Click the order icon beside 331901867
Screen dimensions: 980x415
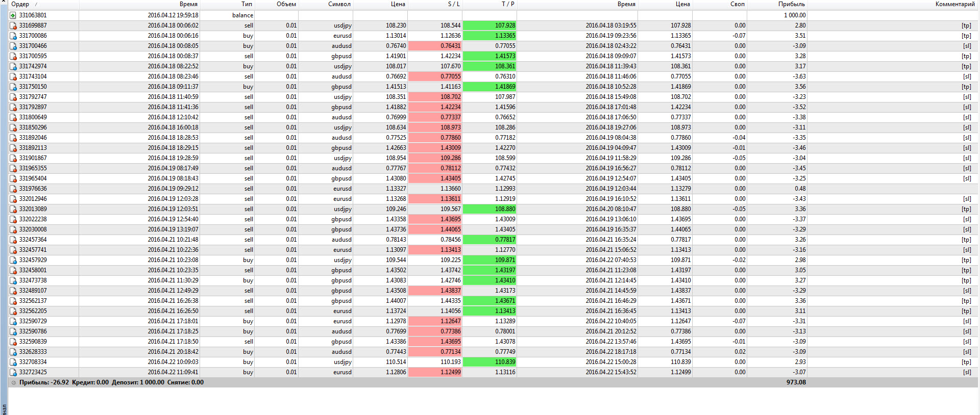coord(13,158)
